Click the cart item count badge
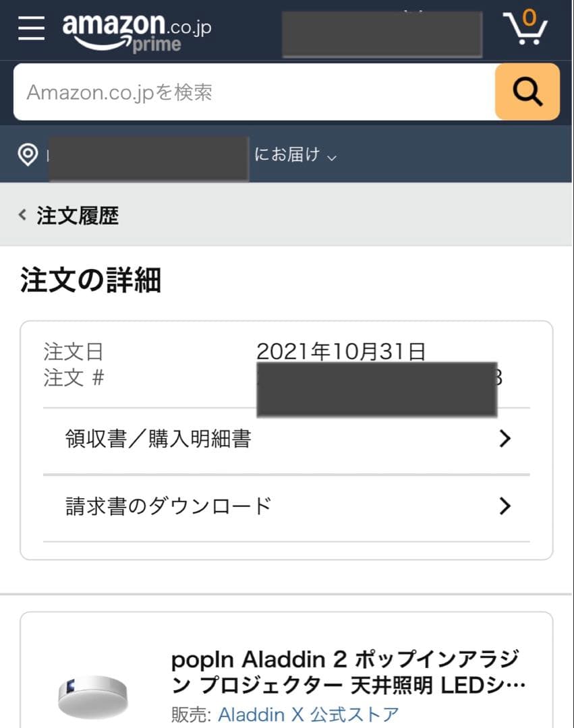This screenshot has height=728, width=574. pos(529,16)
